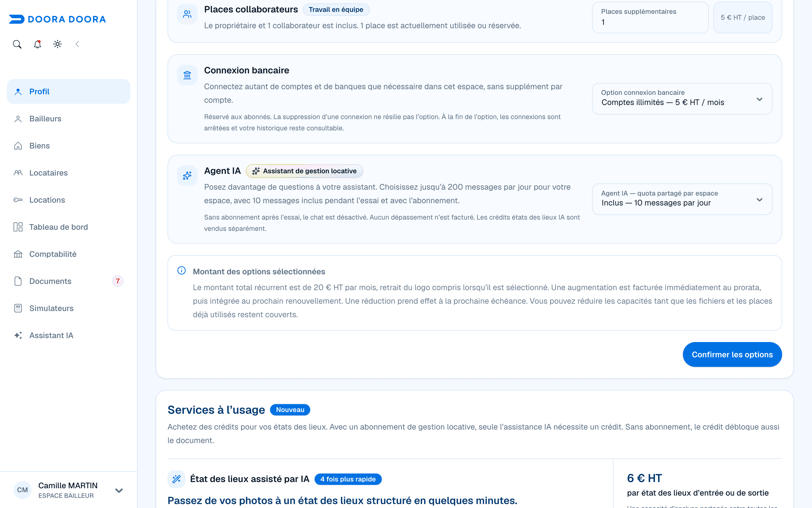The width and height of the screenshot is (812, 508).
Task: Click Confirmer les options button
Action: pyautogui.click(x=732, y=354)
